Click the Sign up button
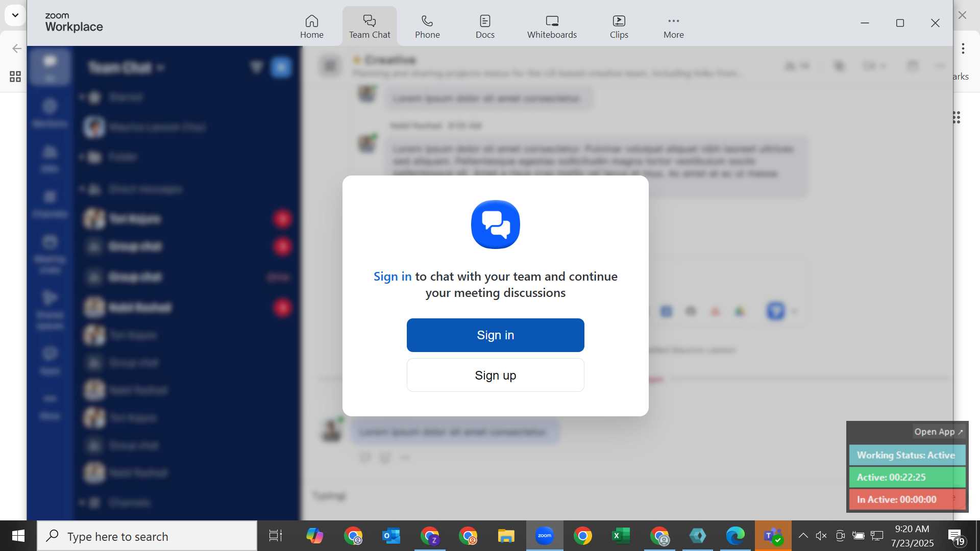This screenshot has height=551, width=980. pos(495,375)
